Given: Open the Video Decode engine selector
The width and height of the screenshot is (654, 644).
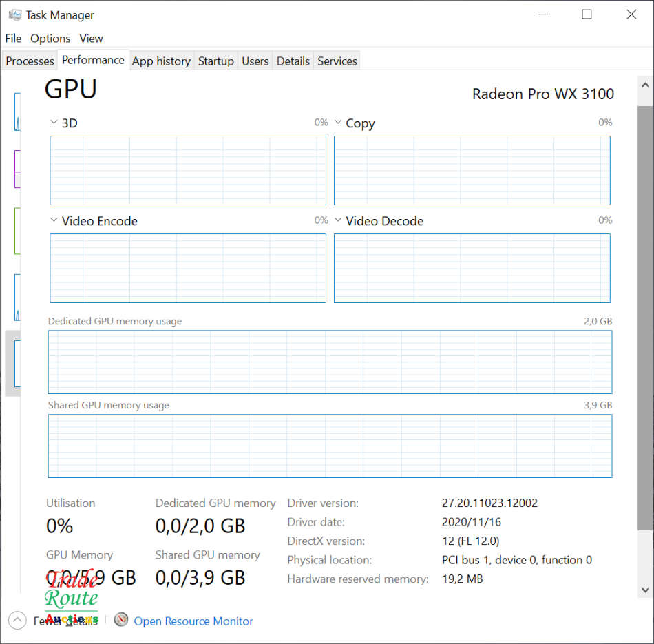Looking at the screenshot, I should [x=338, y=220].
